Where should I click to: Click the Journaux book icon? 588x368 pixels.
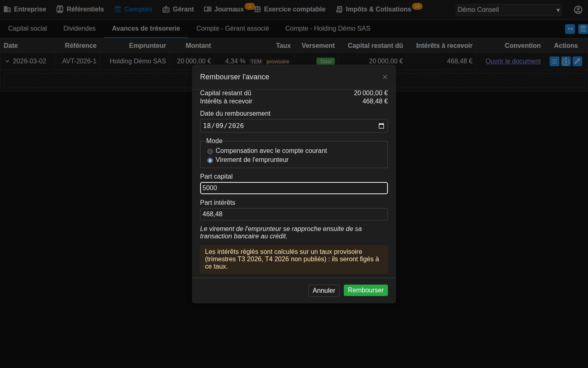pos(207,9)
